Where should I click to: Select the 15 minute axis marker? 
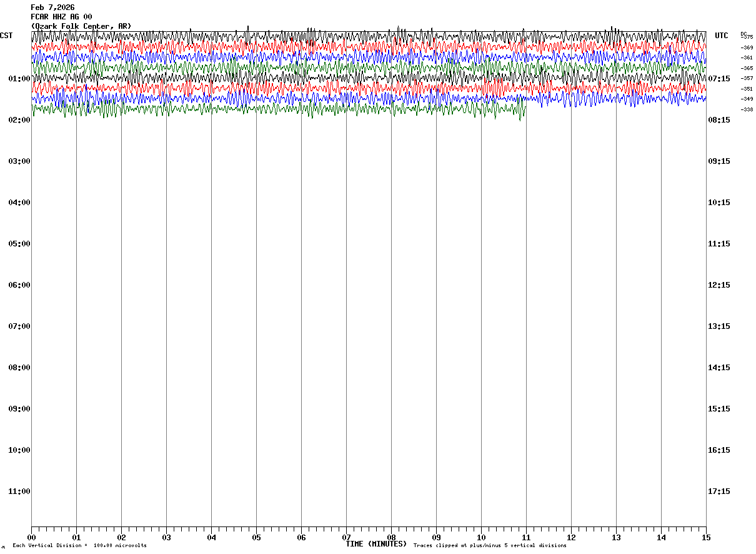pyautogui.click(x=706, y=537)
